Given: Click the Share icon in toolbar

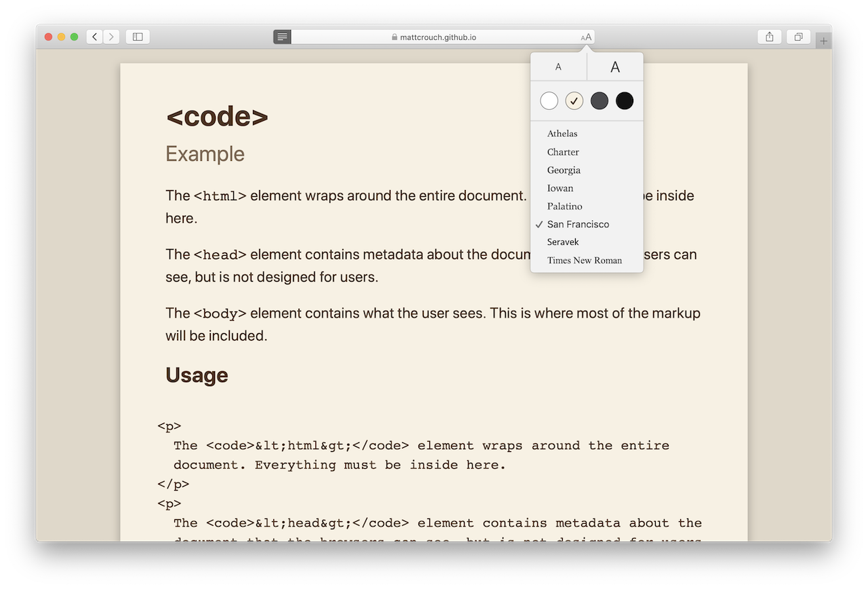Looking at the screenshot, I should click(770, 37).
